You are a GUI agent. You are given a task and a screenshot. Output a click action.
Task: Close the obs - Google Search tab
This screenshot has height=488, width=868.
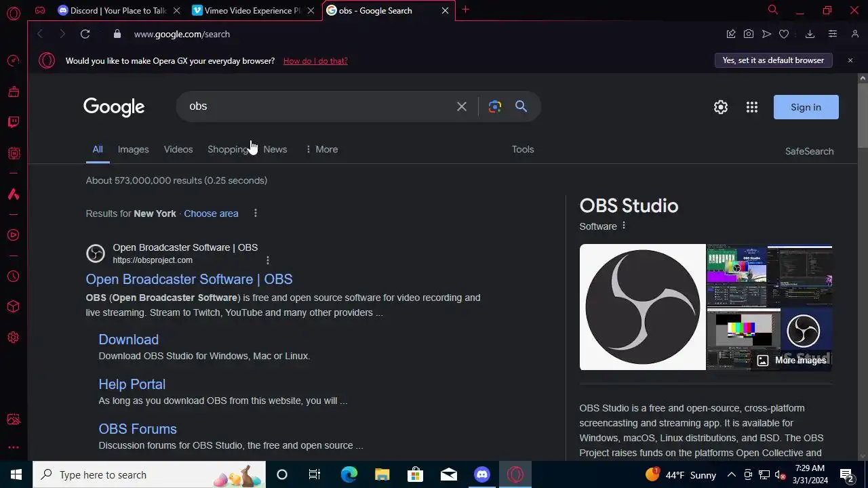click(x=446, y=10)
